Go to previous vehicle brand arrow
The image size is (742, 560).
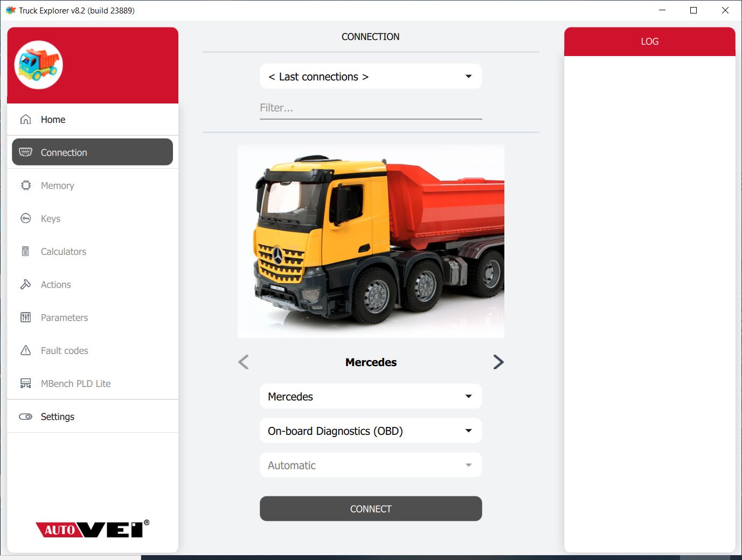[x=244, y=362]
